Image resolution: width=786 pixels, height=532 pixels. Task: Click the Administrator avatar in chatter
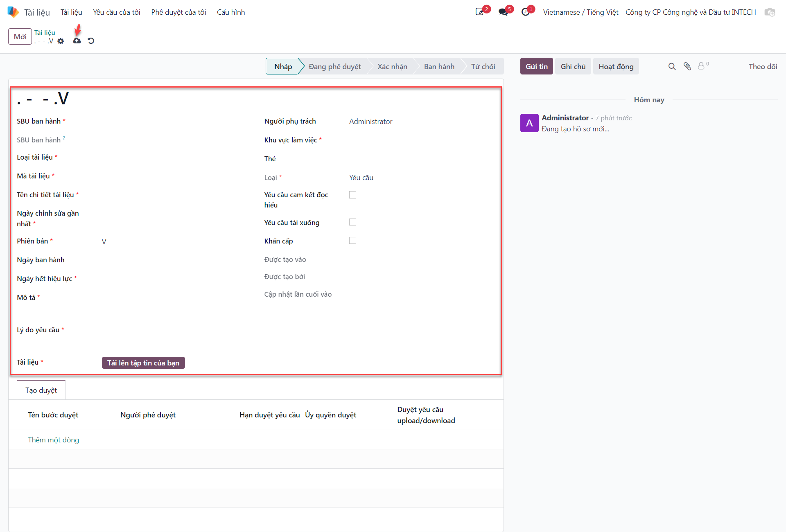point(529,123)
